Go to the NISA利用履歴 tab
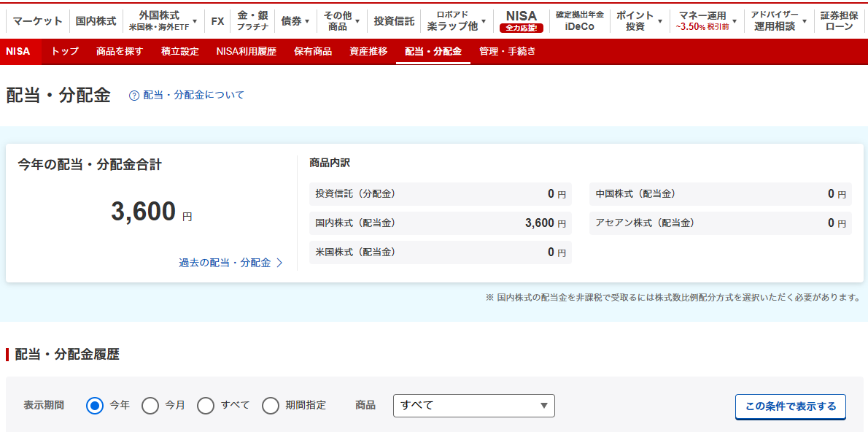Screen dimensions: 868x432 [247, 52]
